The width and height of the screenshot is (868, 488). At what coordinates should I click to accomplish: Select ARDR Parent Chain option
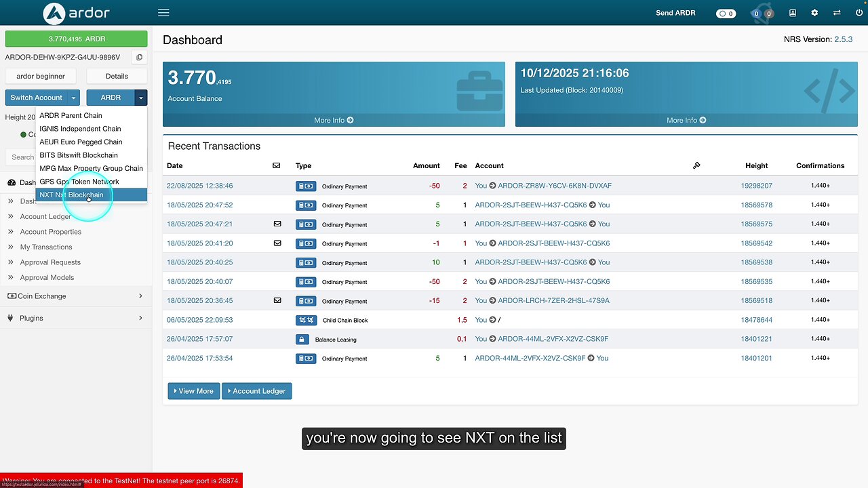[x=91, y=115]
